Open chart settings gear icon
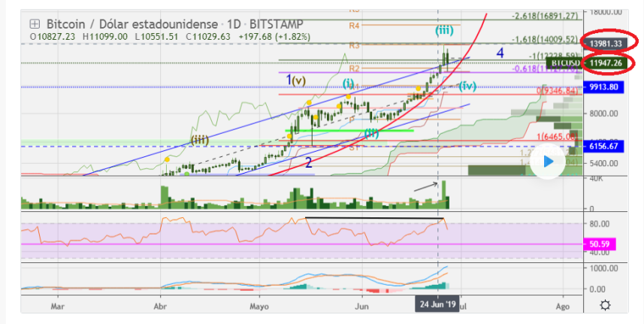The image size is (644, 324). coord(605,305)
